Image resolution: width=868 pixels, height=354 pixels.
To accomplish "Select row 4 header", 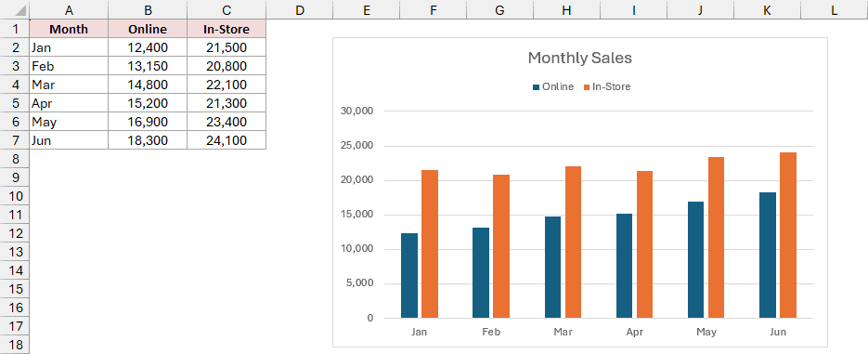I will coord(15,85).
